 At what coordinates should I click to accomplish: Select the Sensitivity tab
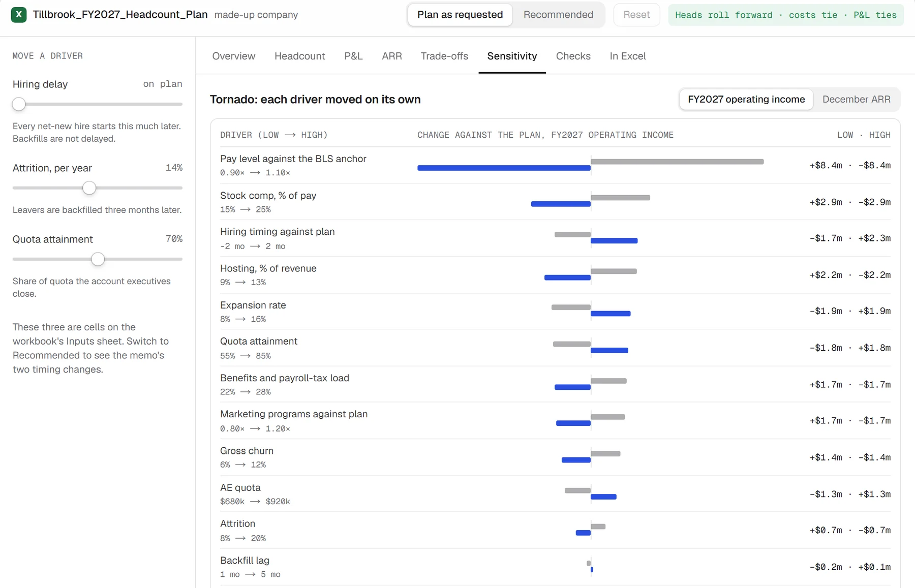click(x=512, y=56)
